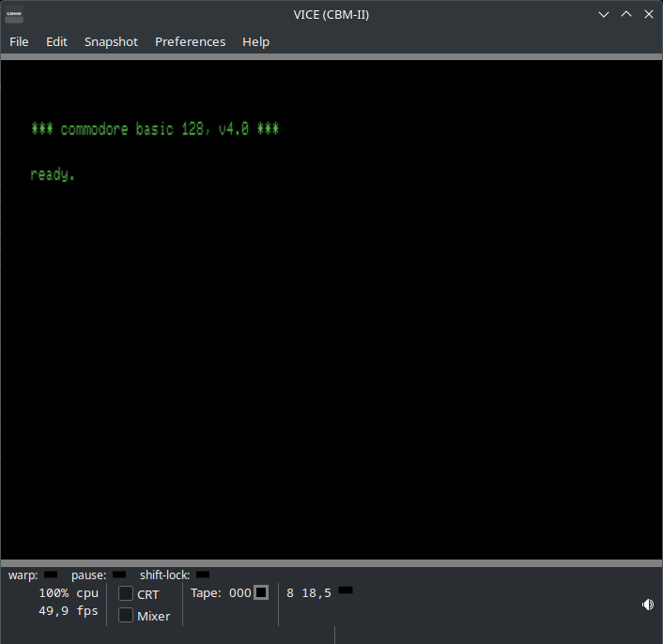Image resolution: width=663 pixels, height=644 pixels.
Task: Click the VICE application icon in title bar
Action: (x=14, y=14)
